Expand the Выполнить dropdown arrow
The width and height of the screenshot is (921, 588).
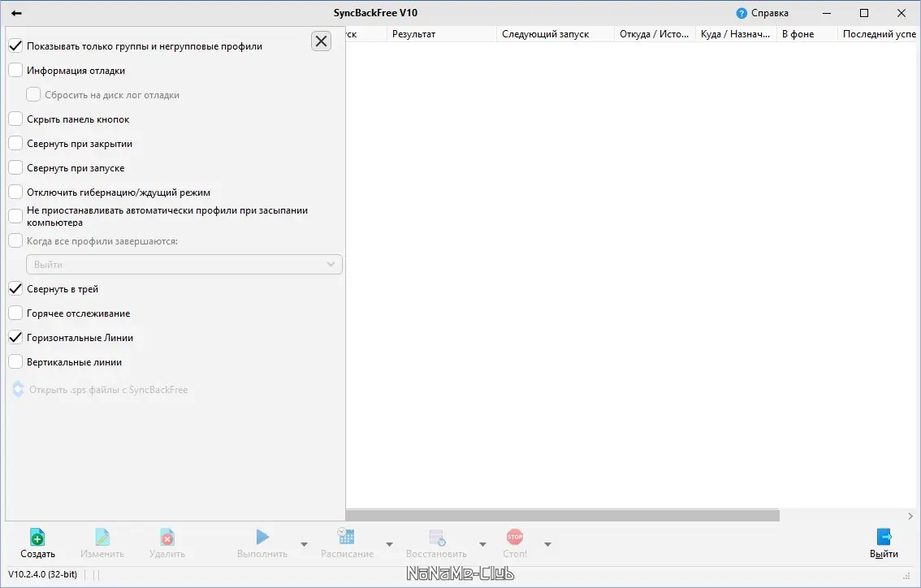coord(305,544)
